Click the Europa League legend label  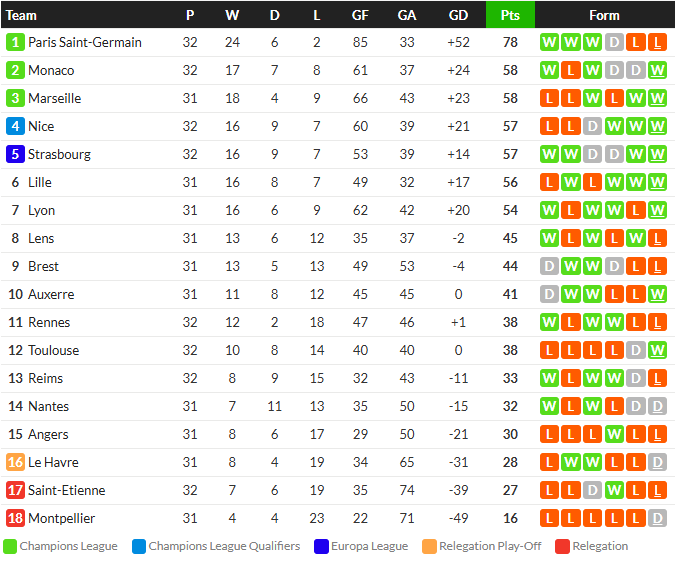coord(369,546)
